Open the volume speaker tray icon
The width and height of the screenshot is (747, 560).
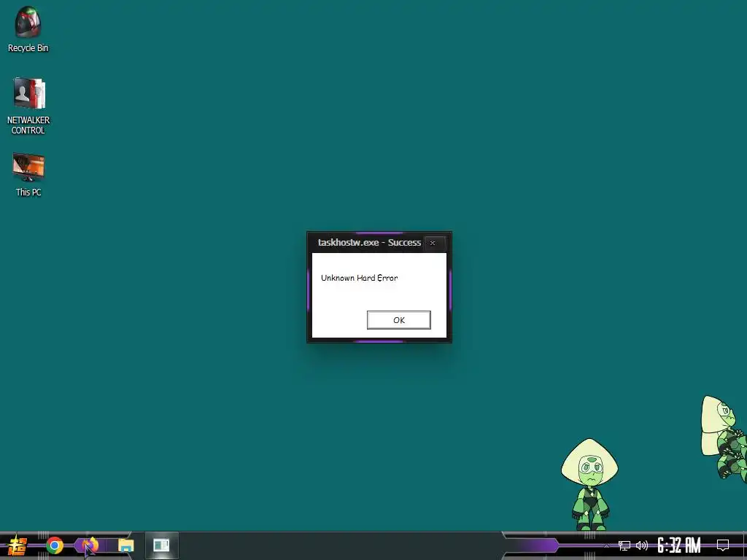tap(642, 545)
